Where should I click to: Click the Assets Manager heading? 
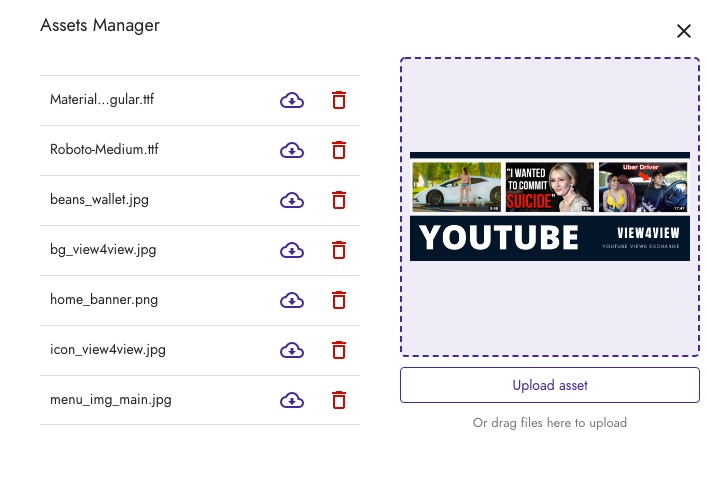pyautogui.click(x=100, y=26)
